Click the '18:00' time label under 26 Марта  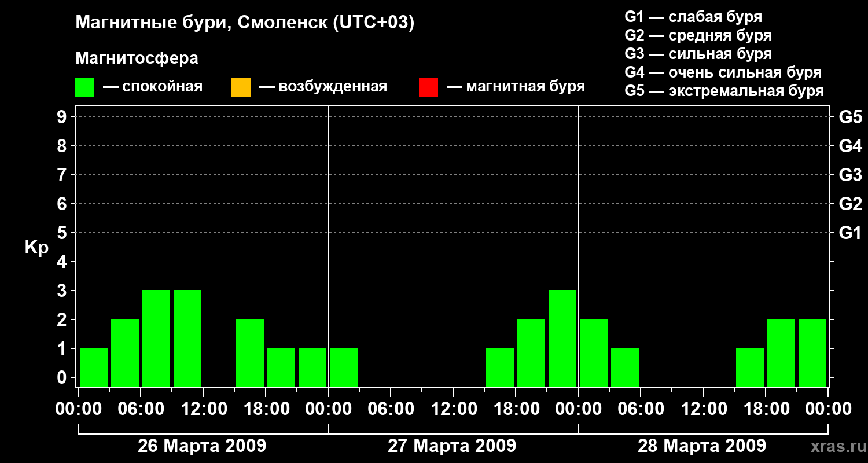266,409
